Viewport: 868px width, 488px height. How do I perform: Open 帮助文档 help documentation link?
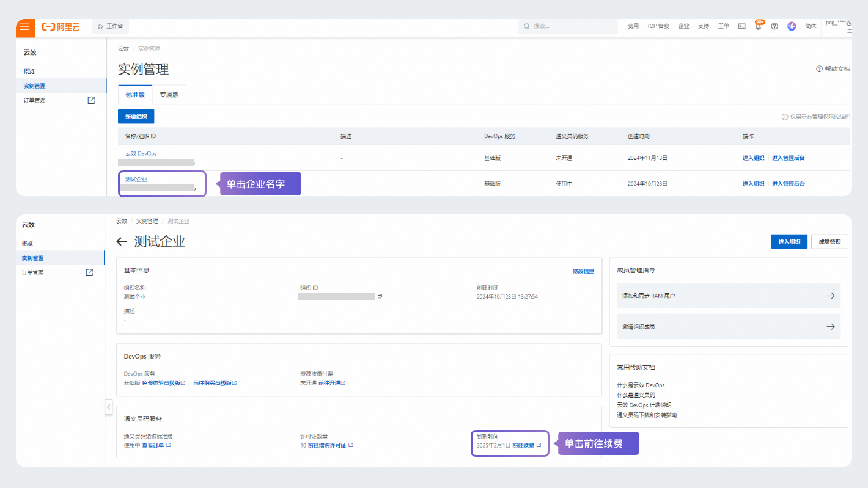(x=833, y=69)
